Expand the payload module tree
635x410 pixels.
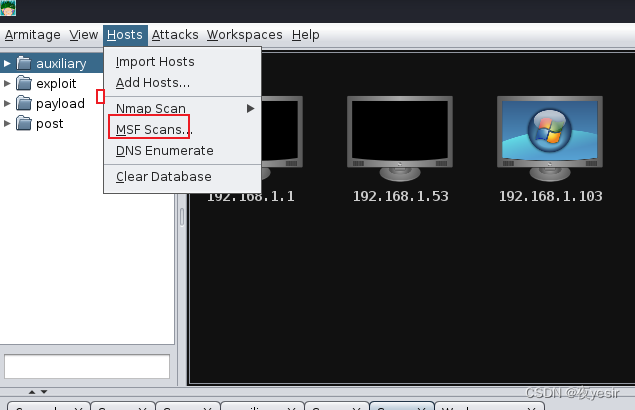click(x=7, y=103)
